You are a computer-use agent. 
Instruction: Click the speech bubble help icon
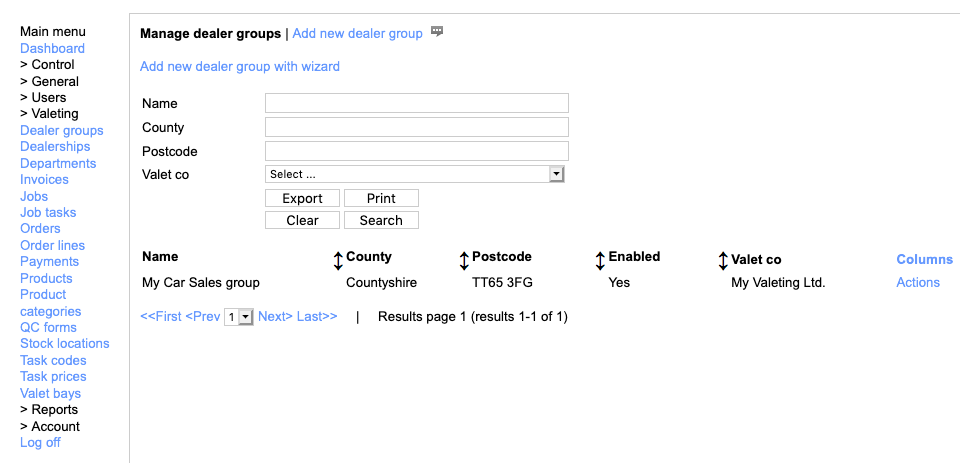[437, 32]
